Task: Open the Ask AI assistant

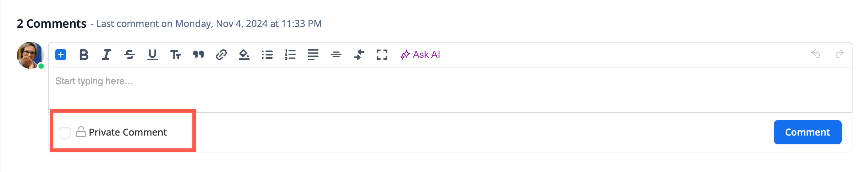Action: [420, 55]
